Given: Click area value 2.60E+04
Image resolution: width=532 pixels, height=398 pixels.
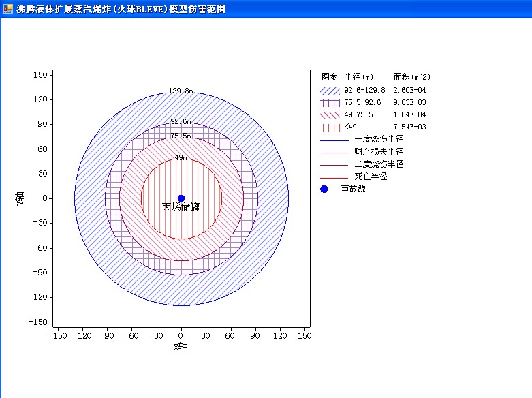Looking at the screenshot, I should click(x=409, y=90).
